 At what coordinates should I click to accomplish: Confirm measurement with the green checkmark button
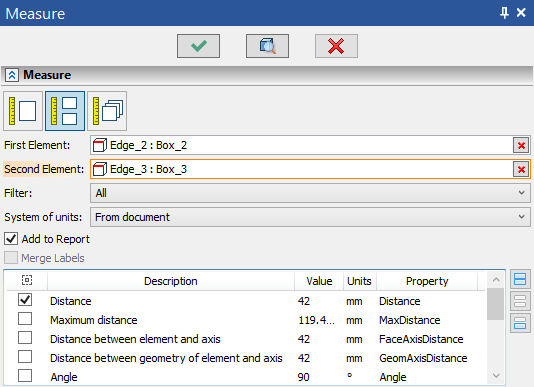tap(198, 46)
